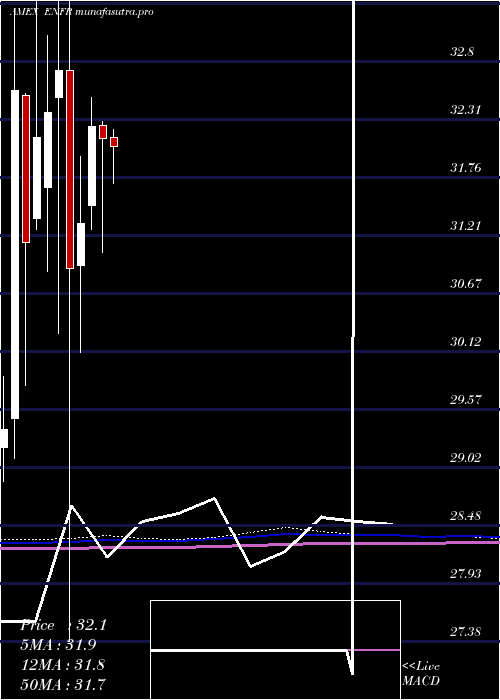The height and width of the screenshot is (700, 500).
Task: Click the small last red candlestick body
Action: point(114,142)
